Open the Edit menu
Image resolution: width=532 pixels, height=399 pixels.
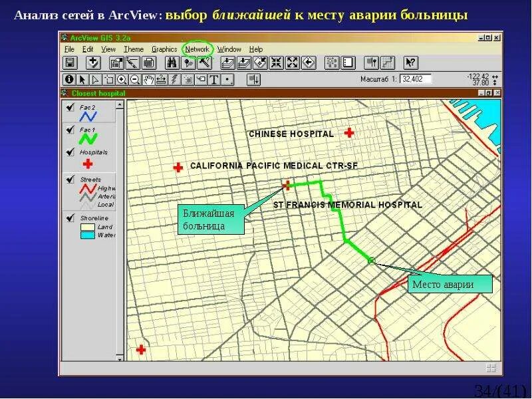[x=88, y=49]
